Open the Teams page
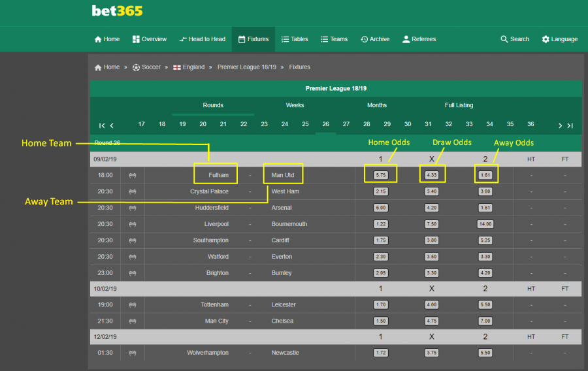The height and width of the screenshot is (371, 588). [334, 39]
